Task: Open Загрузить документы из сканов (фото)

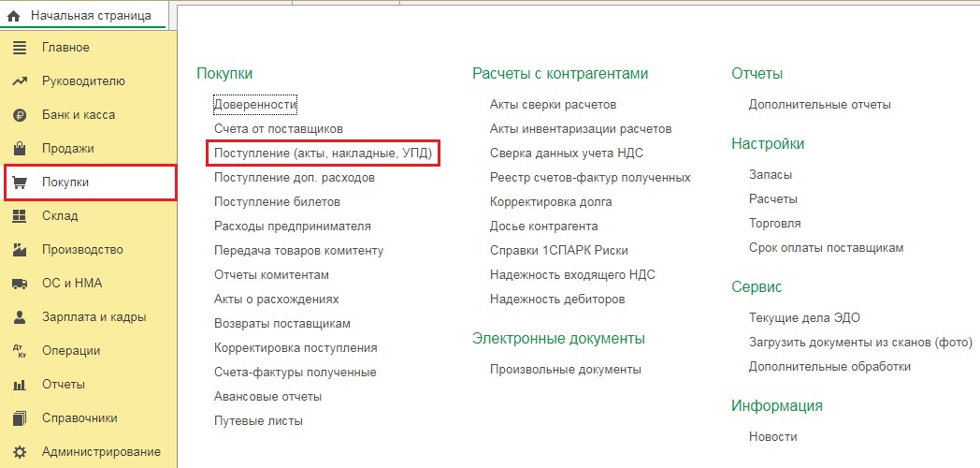Action: [860, 343]
